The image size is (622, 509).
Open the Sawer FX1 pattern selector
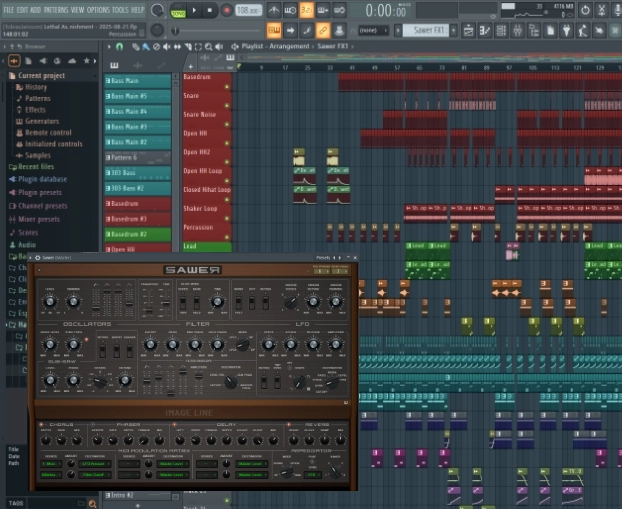426,31
